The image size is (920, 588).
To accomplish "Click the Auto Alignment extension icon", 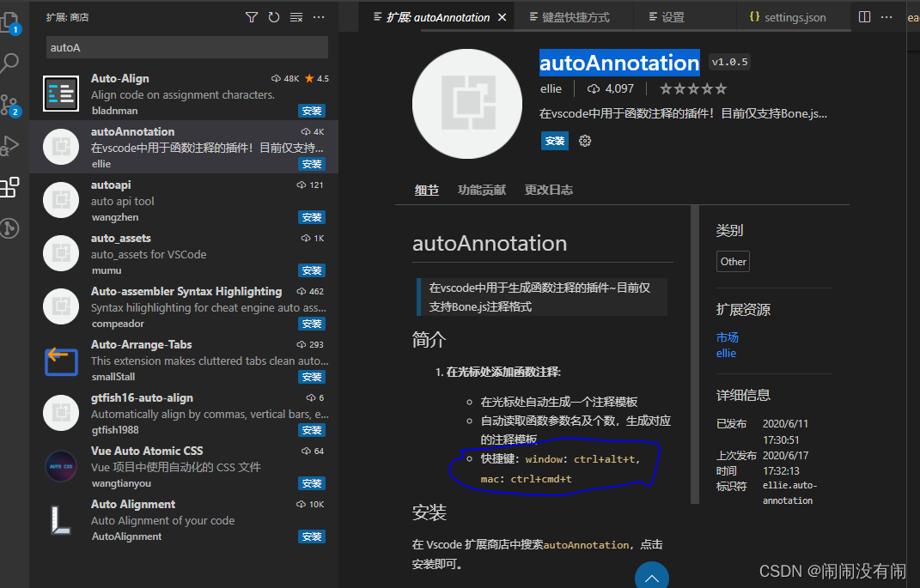I will click(x=60, y=520).
